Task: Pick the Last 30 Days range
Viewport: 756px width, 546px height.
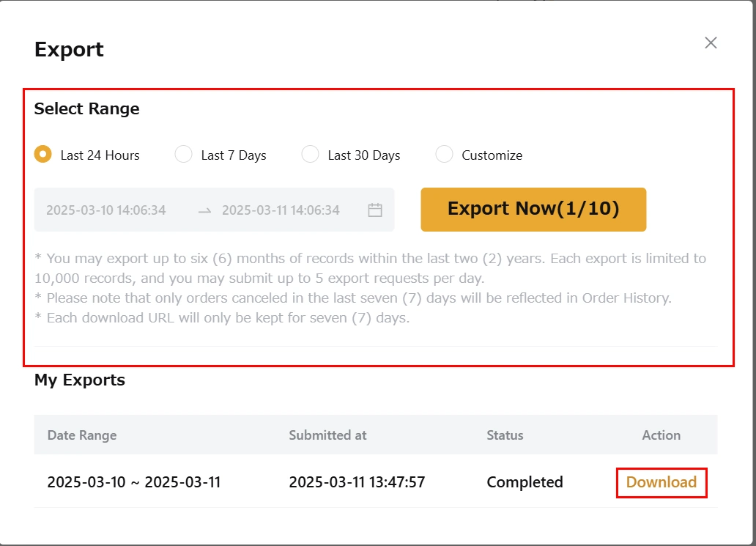Action: coord(311,155)
